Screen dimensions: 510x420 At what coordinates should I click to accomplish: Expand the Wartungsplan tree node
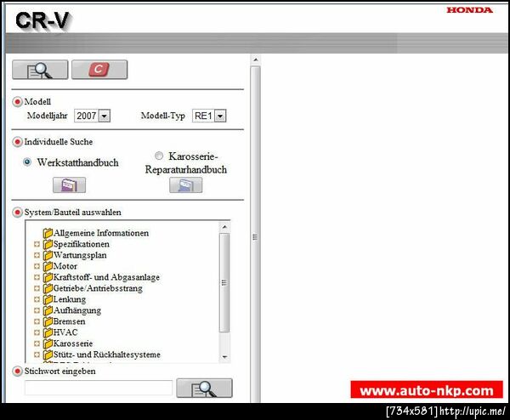(37, 255)
